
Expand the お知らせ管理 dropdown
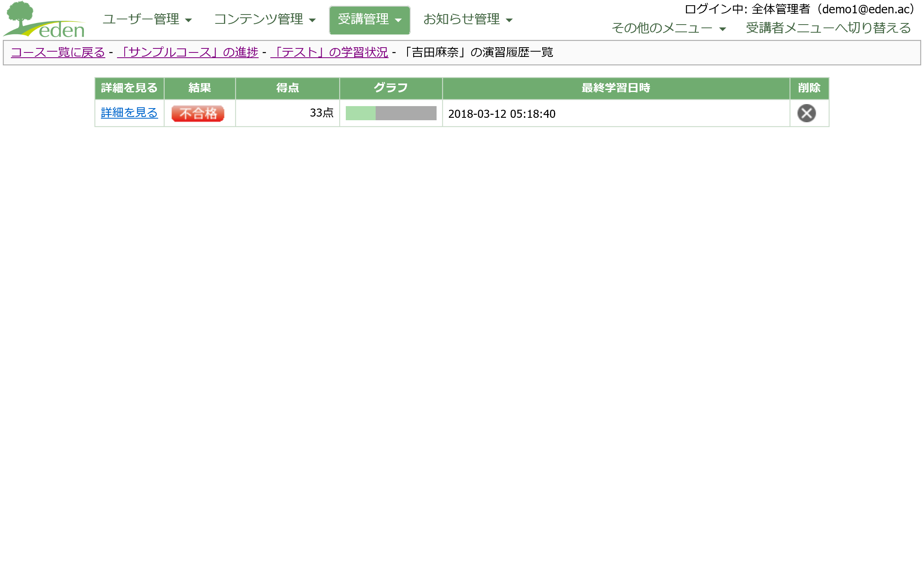click(468, 19)
